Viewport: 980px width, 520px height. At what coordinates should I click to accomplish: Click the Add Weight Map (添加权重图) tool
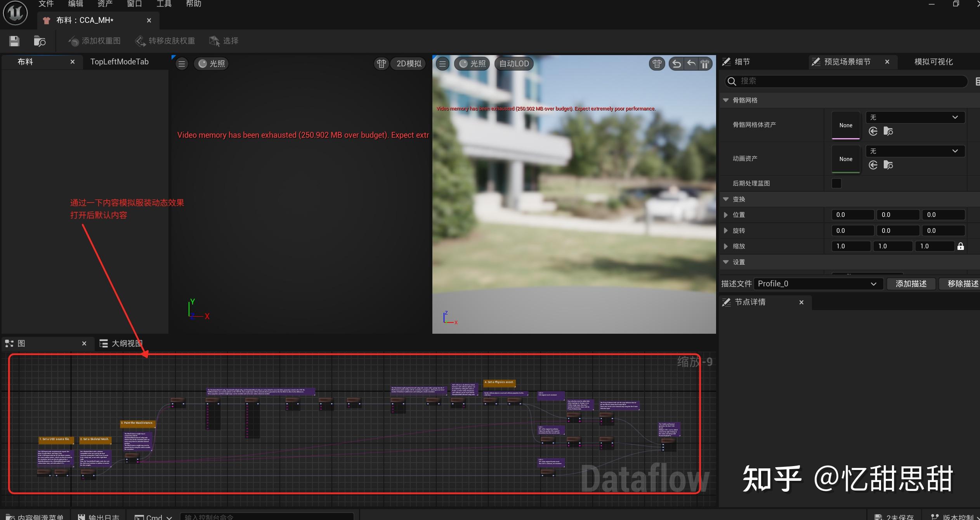click(94, 41)
